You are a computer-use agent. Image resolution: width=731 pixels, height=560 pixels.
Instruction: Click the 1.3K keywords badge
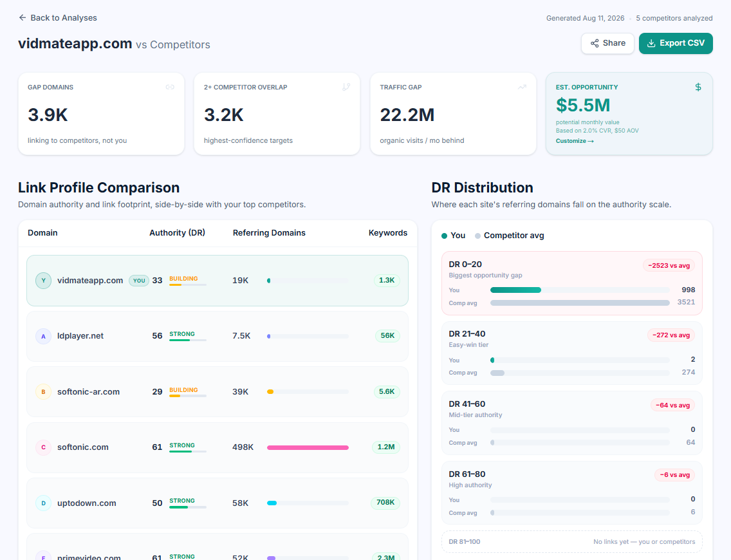[387, 280]
